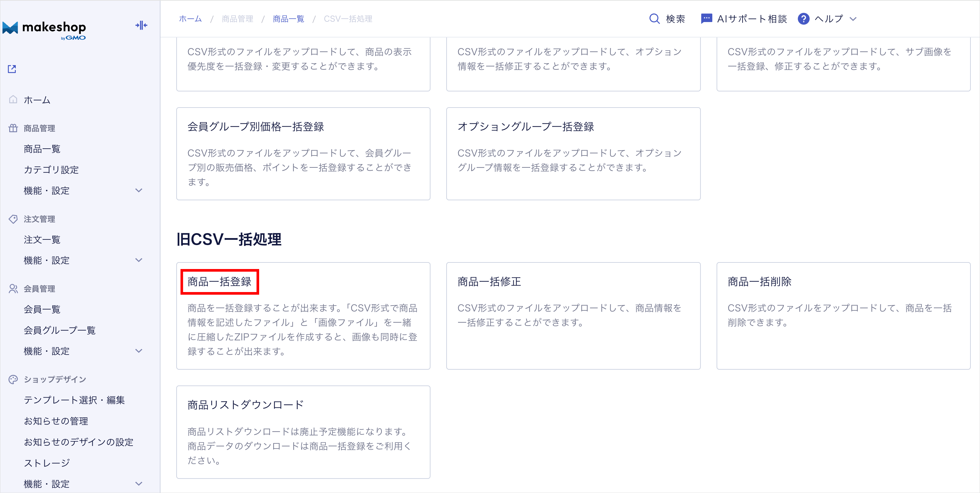Open shop in new window icon
The image size is (980, 493).
(x=12, y=69)
